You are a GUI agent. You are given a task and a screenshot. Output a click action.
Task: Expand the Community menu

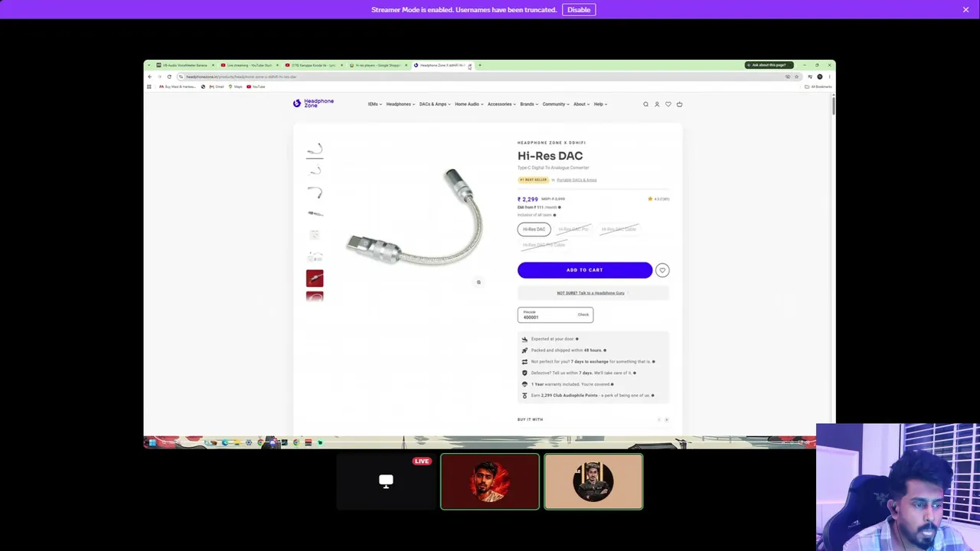[556, 104]
